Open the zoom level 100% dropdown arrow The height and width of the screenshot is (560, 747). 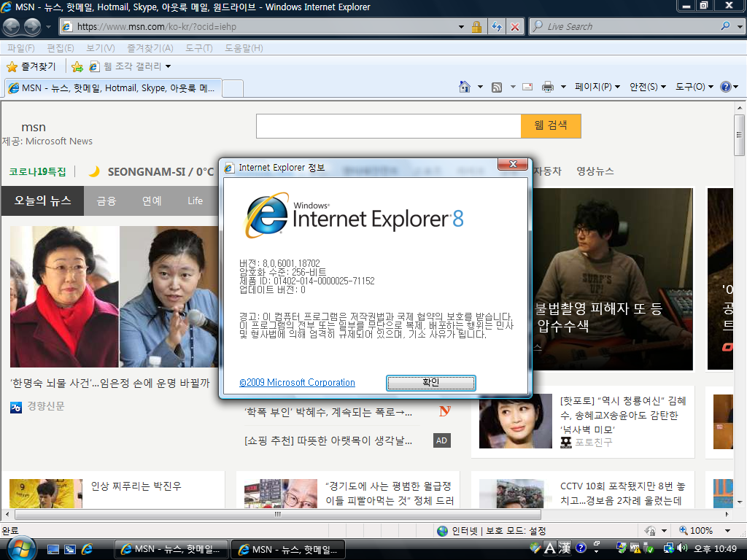click(727, 531)
